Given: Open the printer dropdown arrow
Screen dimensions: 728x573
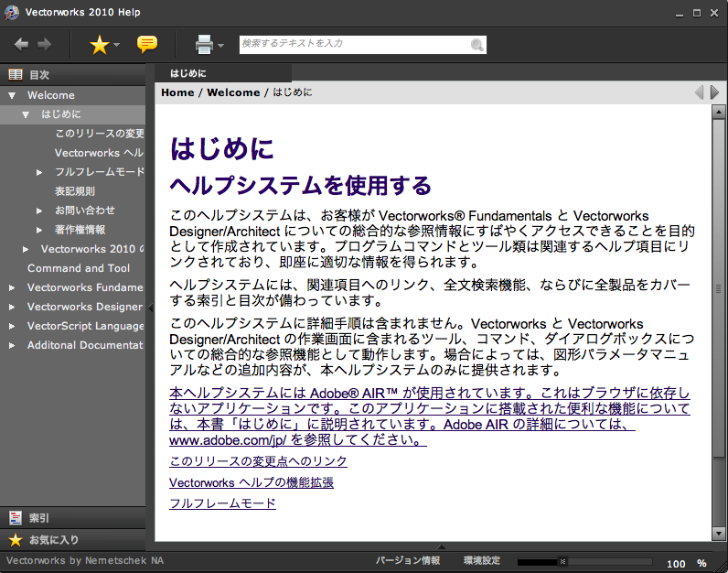Looking at the screenshot, I should coord(220,45).
